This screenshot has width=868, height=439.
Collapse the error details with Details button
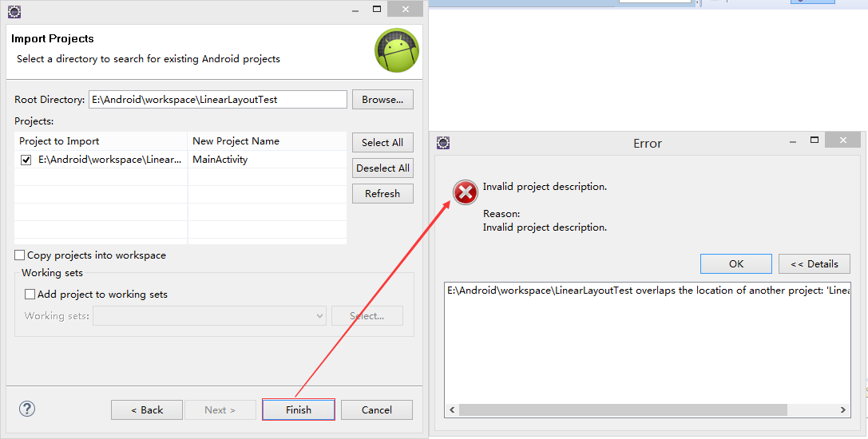coord(814,264)
